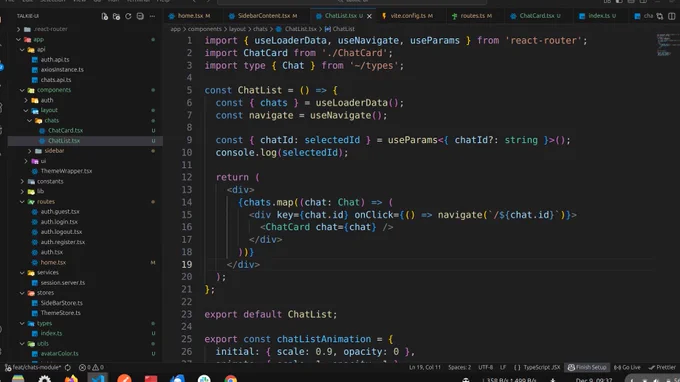The width and height of the screenshot is (680, 382).
Task: Collapse the stores folder
Action: click(x=45, y=293)
